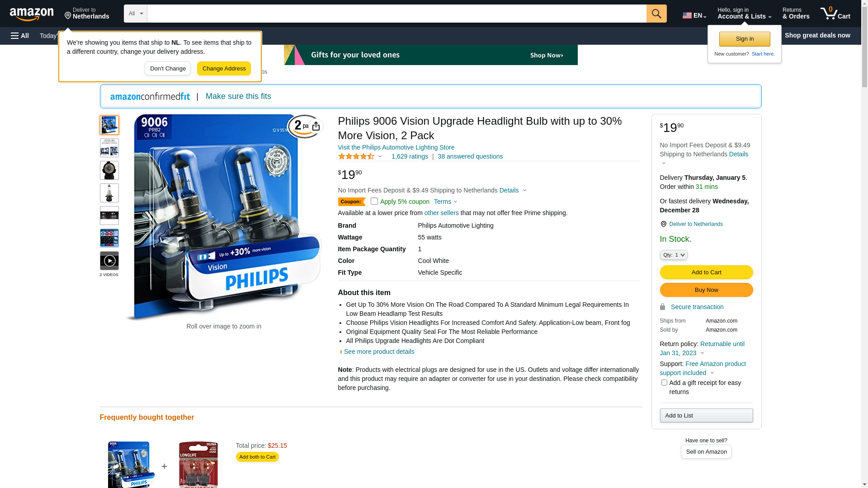Open the Qty quantity dropdown
The height and width of the screenshot is (488, 868).
coord(674,255)
